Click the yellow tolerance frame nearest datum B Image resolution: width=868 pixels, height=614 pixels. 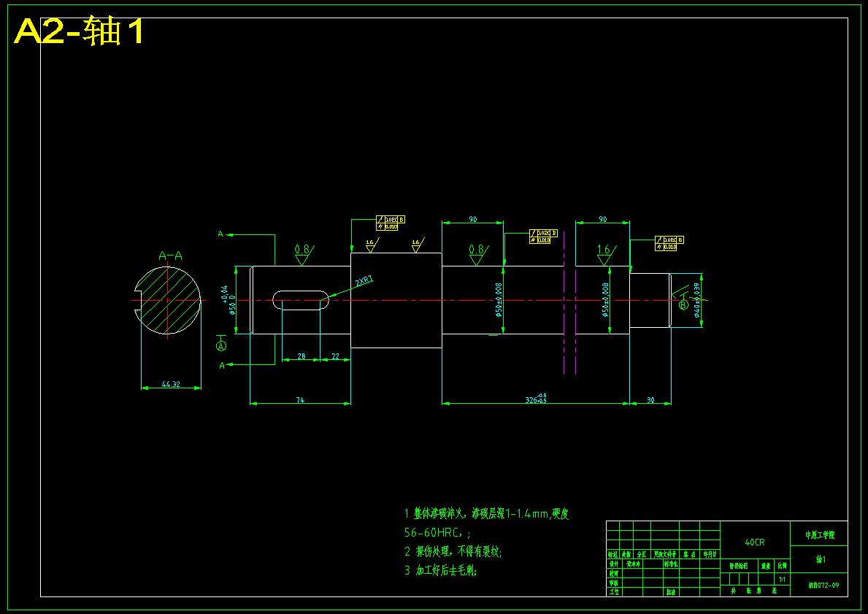tap(669, 243)
